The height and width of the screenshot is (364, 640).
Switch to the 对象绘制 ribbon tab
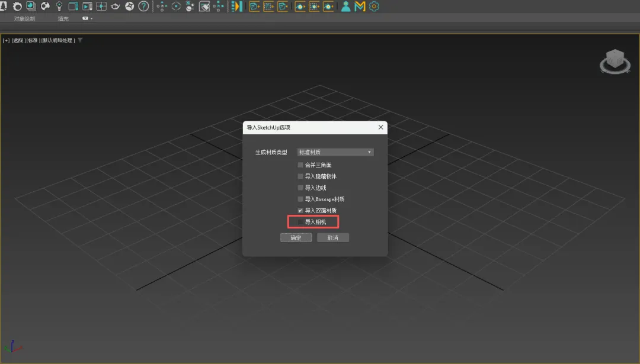click(24, 19)
